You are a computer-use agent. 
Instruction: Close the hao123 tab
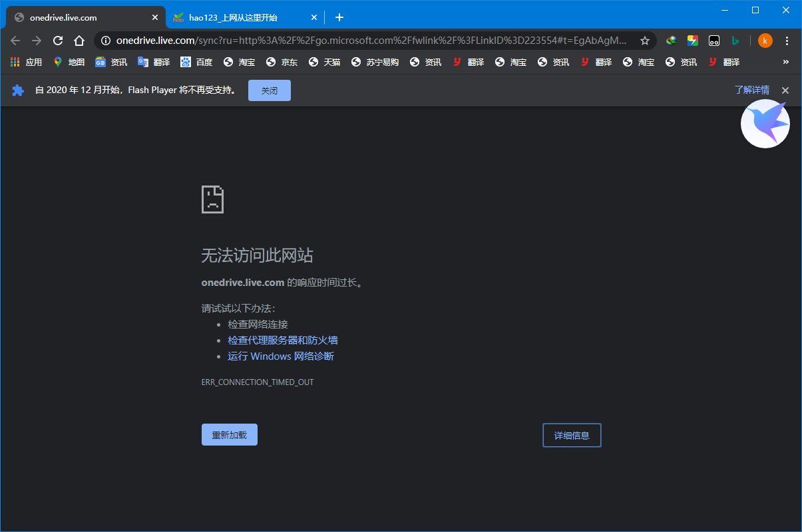314,18
